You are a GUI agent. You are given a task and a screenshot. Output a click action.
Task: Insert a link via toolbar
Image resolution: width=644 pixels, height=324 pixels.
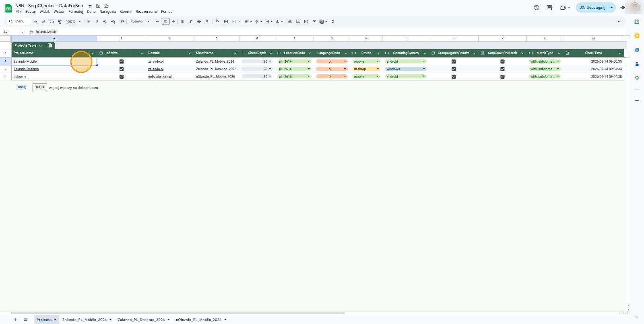point(290,22)
